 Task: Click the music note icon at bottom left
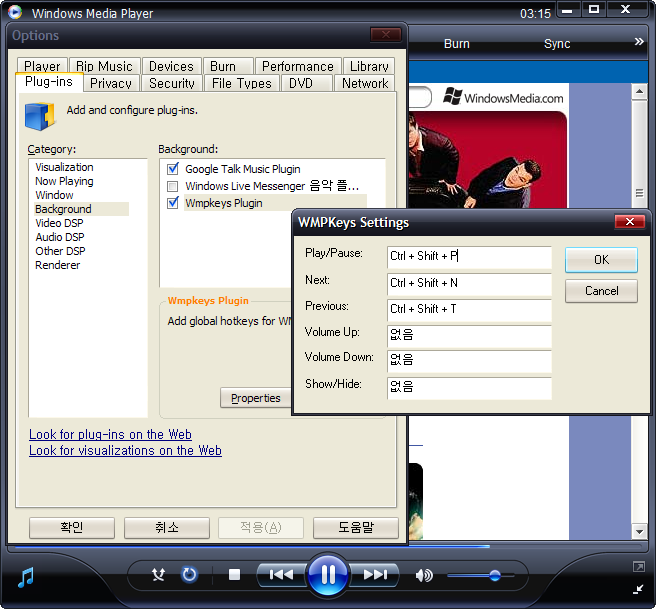click(x=26, y=577)
